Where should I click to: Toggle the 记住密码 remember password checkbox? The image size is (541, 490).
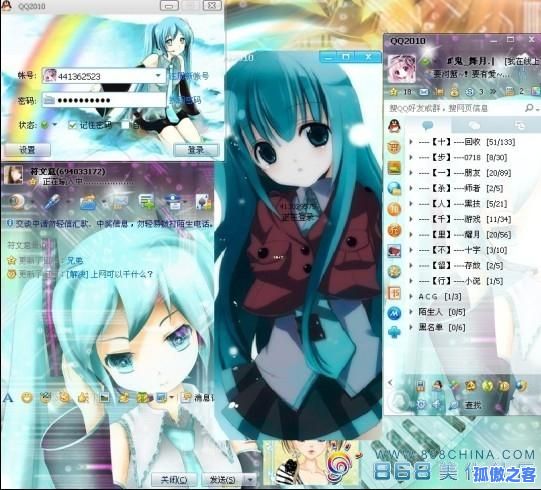[x=72, y=125]
